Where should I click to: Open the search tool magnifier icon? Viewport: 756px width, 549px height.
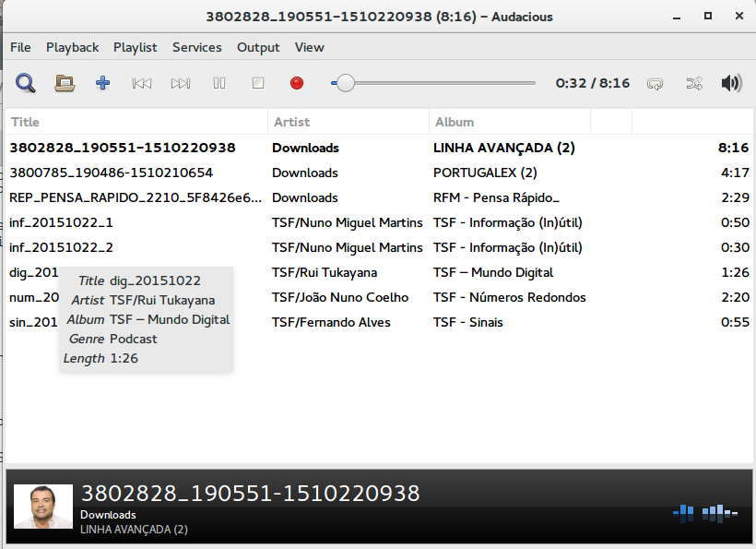coord(25,83)
